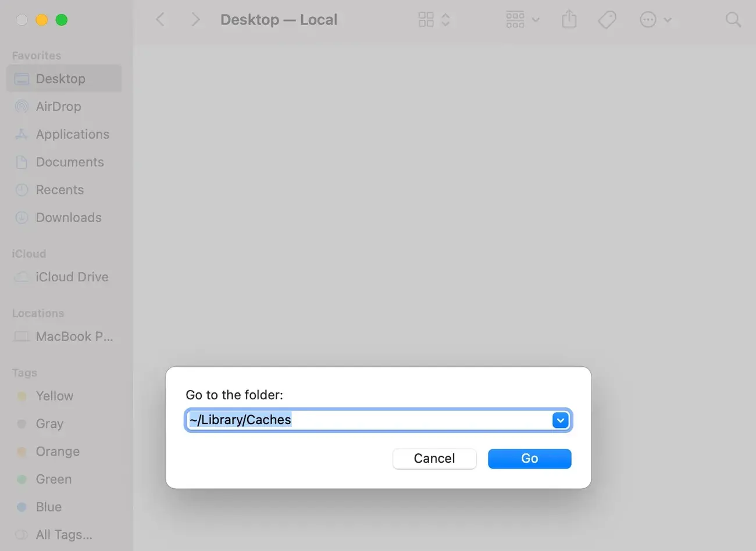
Task: Open Downloads in the sidebar
Action: [x=68, y=217]
